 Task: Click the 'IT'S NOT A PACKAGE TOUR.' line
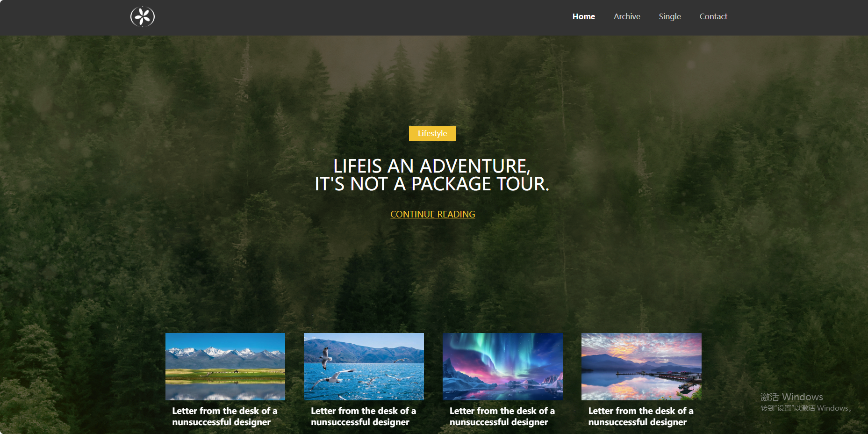[x=432, y=184]
